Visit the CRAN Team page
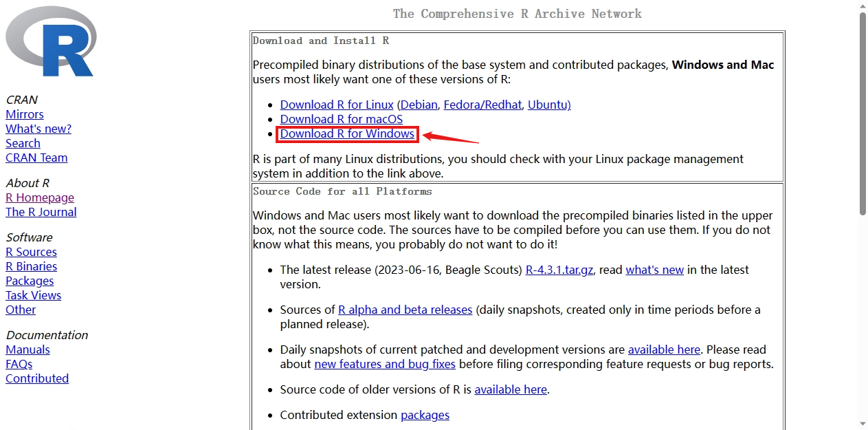 click(x=36, y=158)
